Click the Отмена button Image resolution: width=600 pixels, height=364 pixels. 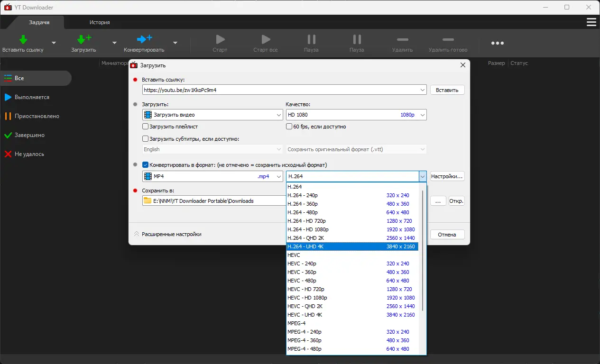(x=447, y=235)
